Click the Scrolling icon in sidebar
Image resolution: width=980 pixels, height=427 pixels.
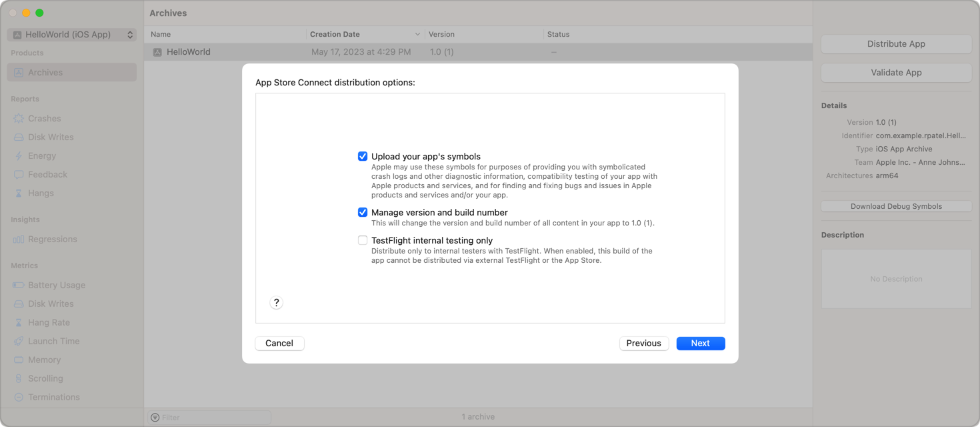[x=19, y=378]
